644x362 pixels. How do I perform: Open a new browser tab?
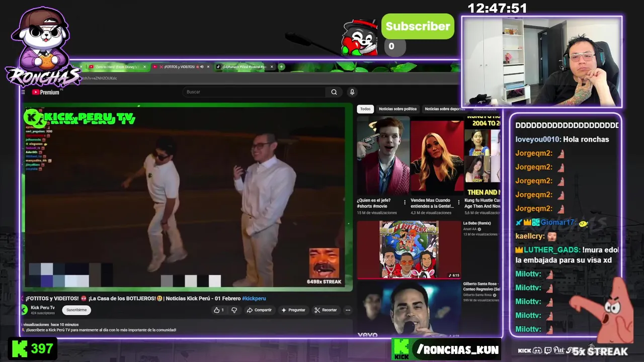coord(282,67)
